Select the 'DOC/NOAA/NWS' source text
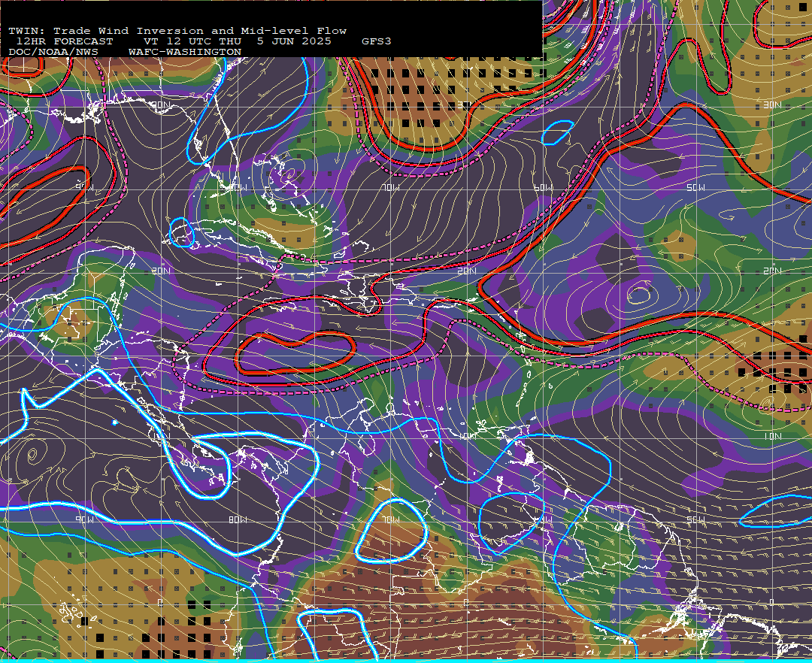The width and height of the screenshot is (812, 663). [53, 53]
